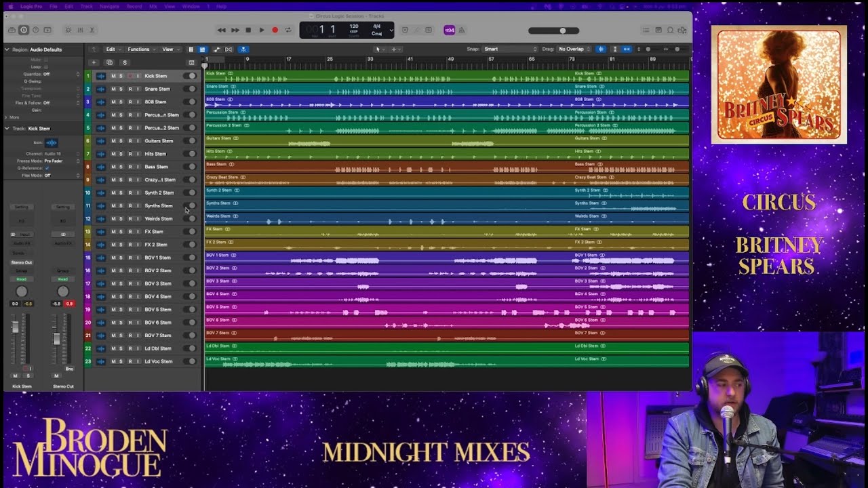
Task: Click the Read automation button on Kick Stem strip
Action: [22, 279]
